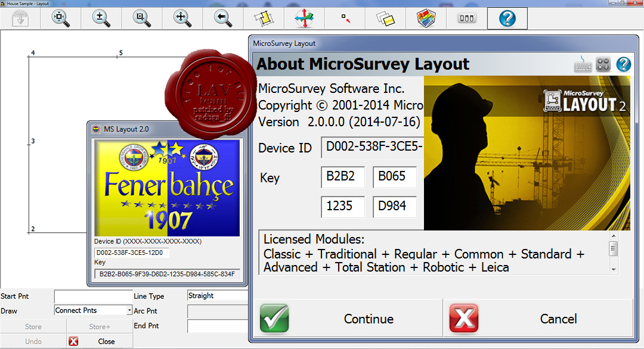Click the Line Type Straight field
This screenshot has width=644, height=349.
[218, 295]
